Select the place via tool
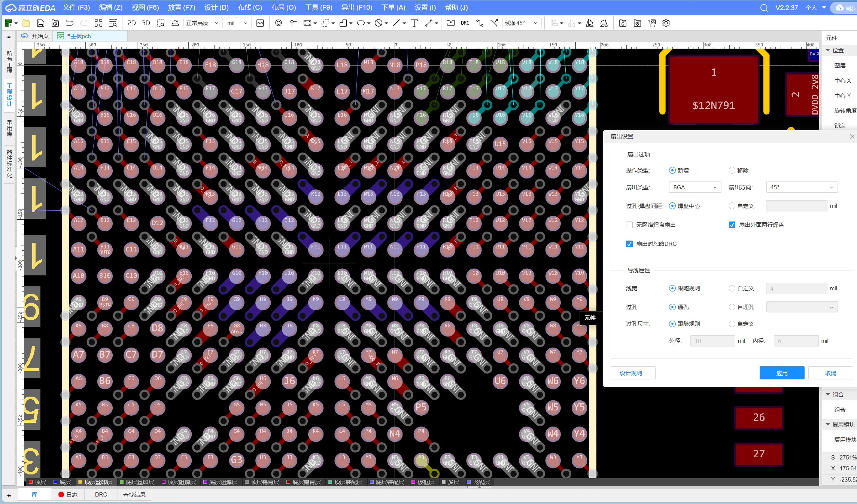 point(278,23)
